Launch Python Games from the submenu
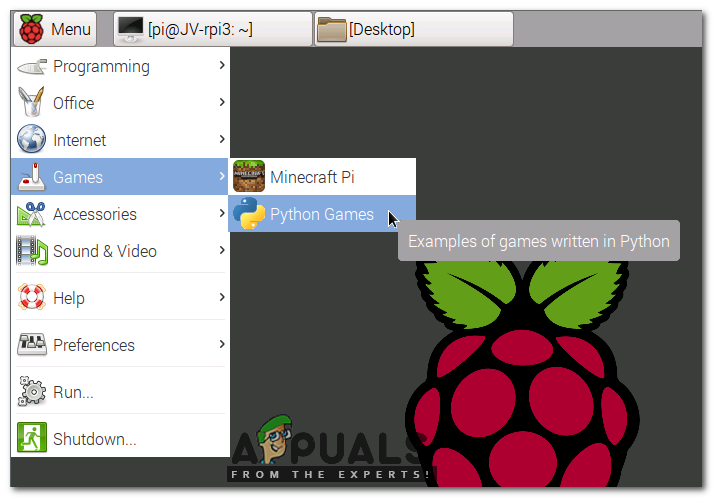The width and height of the screenshot is (713, 498). (x=322, y=214)
